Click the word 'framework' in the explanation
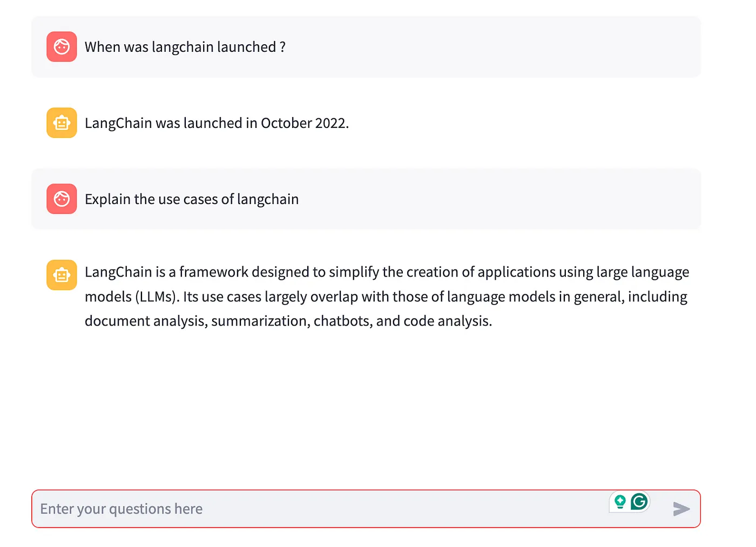Viewport: 756px width, 547px height. pyautogui.click(x=213, y=272)
